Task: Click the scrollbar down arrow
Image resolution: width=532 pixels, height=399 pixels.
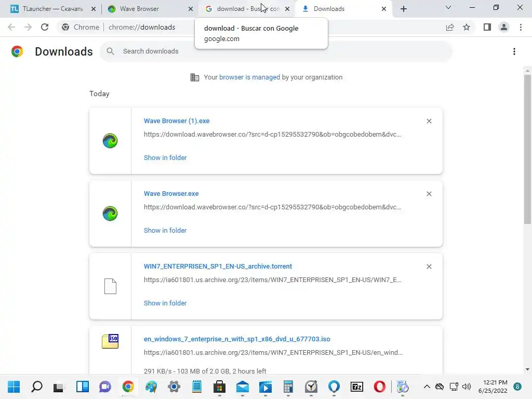Action: [527, 369]
